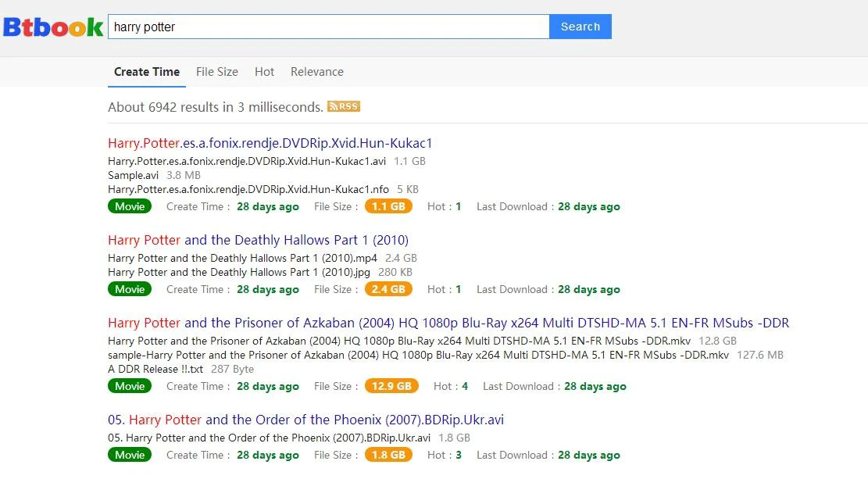The height and width of the screenshot is (479, 868).
Task: Click the 2.4 GB file size badge
Action: pos(388,289)
